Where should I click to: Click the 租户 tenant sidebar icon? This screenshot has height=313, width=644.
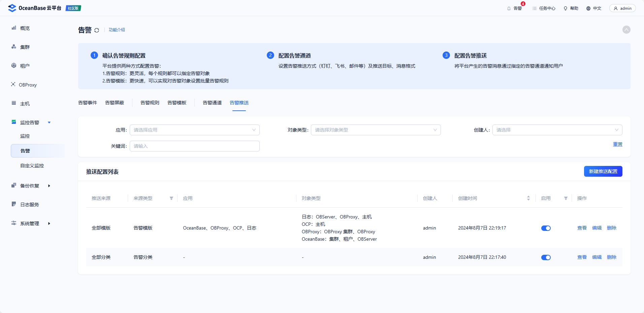pos(14,66)
